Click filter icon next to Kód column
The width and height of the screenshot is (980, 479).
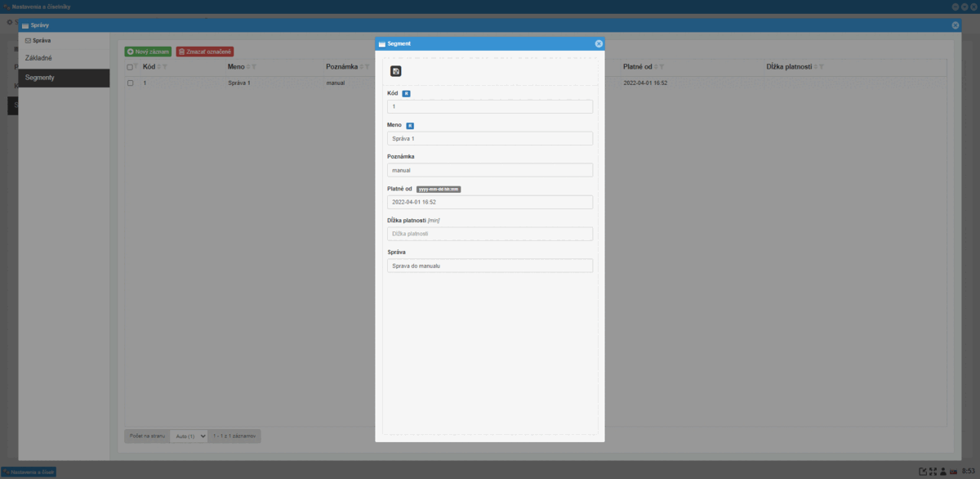coord(165,67)
